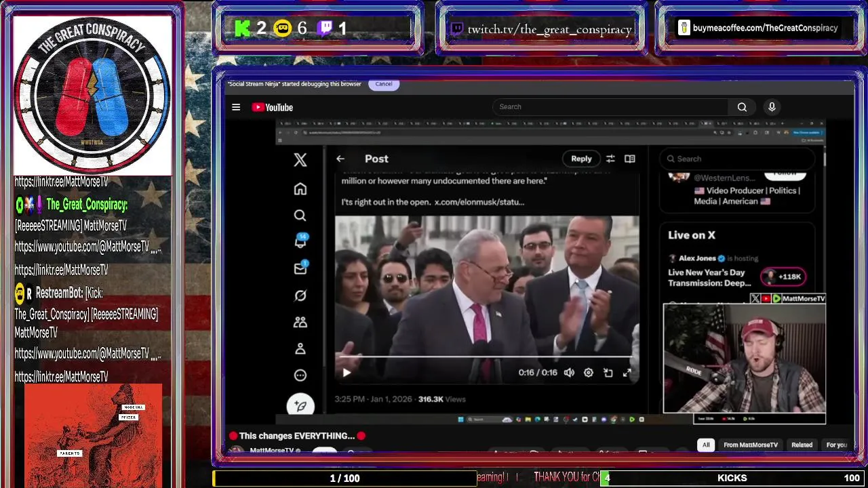
Task: Mute the post video volume
Action: point(569,373)
